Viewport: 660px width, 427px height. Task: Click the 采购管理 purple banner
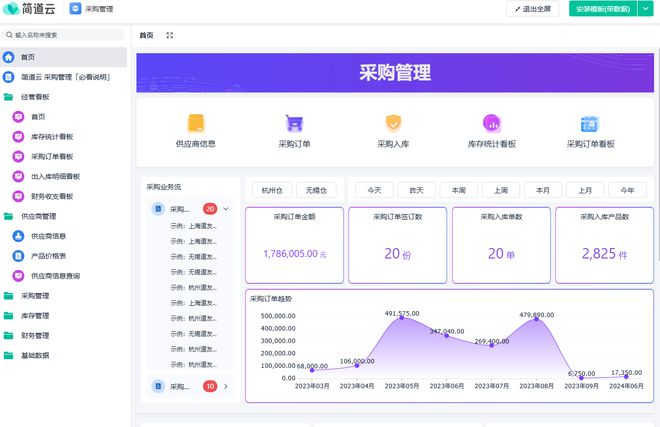(395, 72)
